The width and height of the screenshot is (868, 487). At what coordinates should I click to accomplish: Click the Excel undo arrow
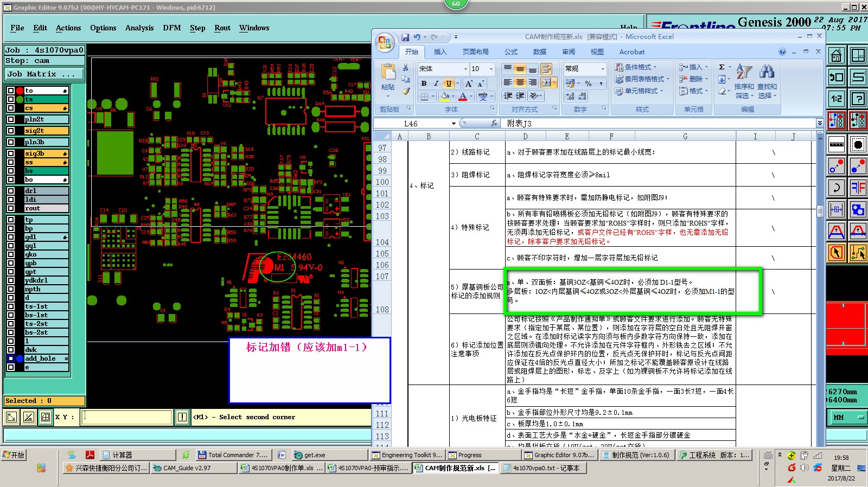pyautogui.click(x=417, y=37)
